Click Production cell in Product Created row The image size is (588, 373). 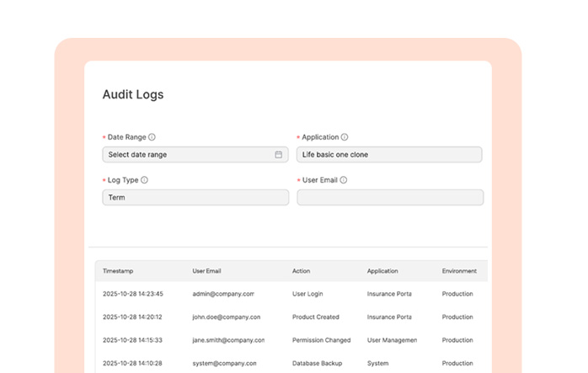point(457,317)
